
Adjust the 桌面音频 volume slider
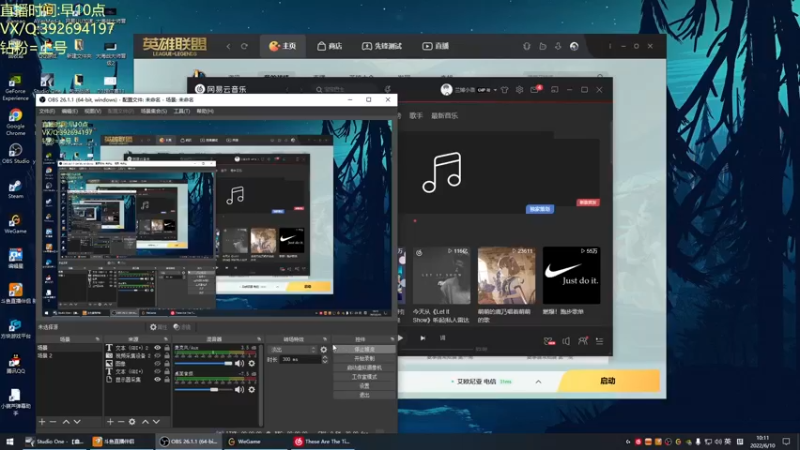click(204, 389)
